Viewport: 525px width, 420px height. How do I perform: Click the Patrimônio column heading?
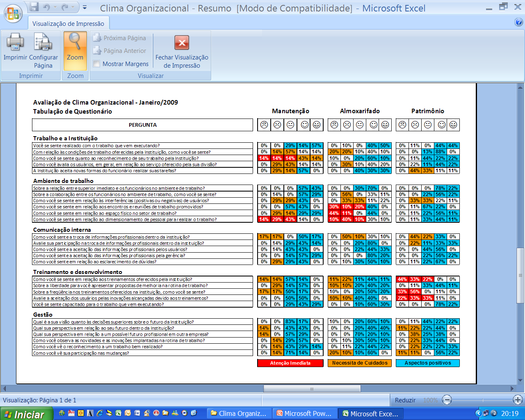pyautogui.click(x=428, y=111)
